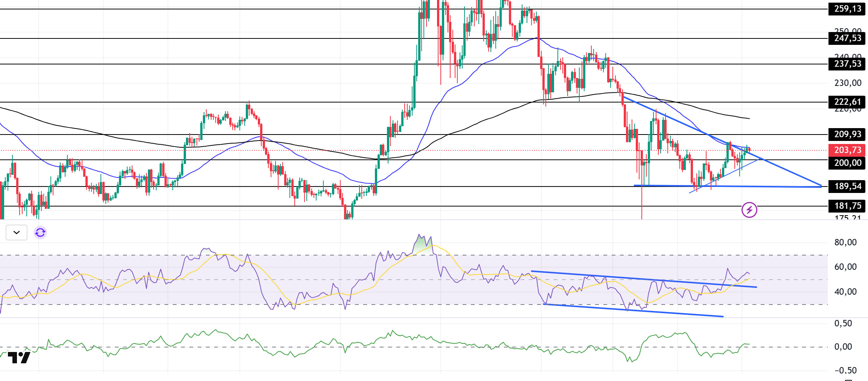This screenshot has width=868, height=381.
Task: Select the 200,00 price level label
Action: pyautogui.click(x=847, y=163)
